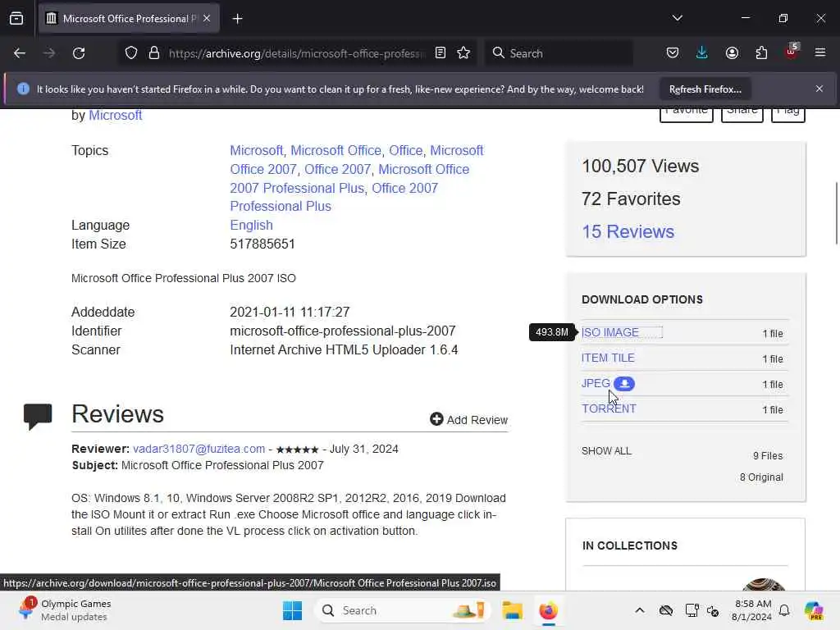Click the archive.org URL address bar
Viewport: 840px width, 630px height.
point(296,53)
